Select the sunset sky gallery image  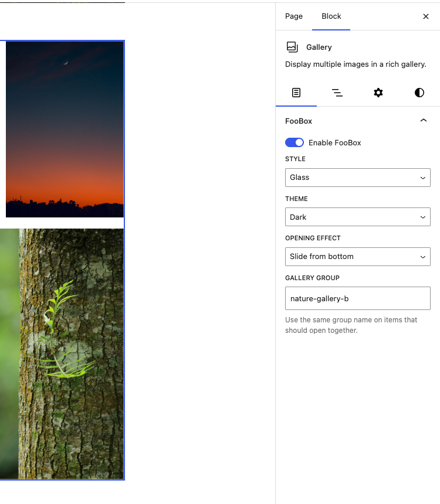point(65,129)
